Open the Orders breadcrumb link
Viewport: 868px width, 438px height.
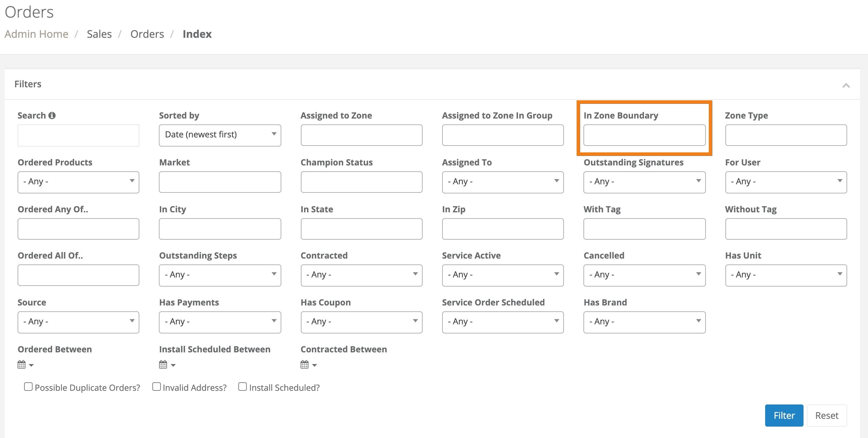147,34
